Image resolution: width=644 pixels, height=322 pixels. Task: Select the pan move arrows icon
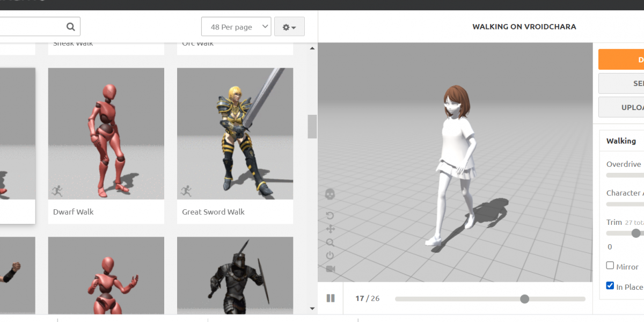click(x=330, y=229)
